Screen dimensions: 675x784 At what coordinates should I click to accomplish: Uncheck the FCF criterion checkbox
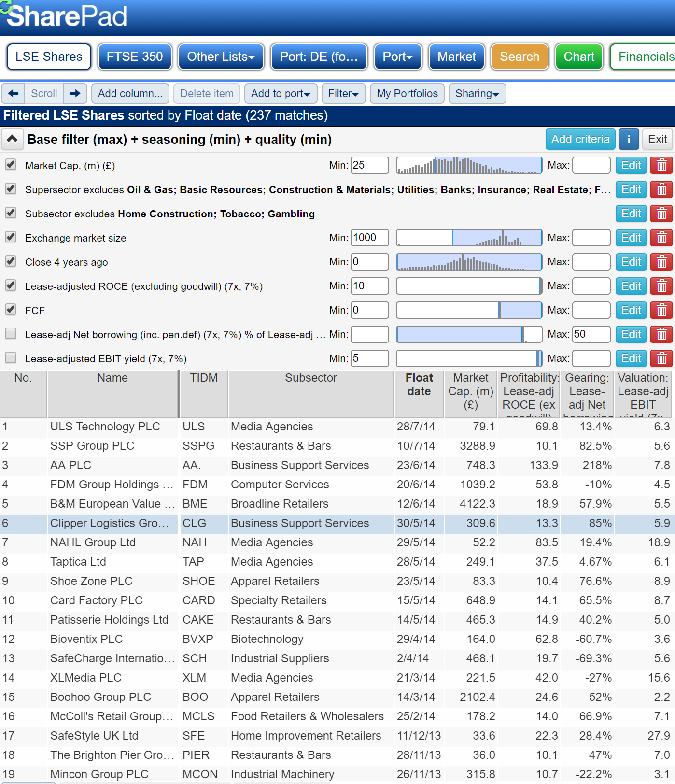11,309
